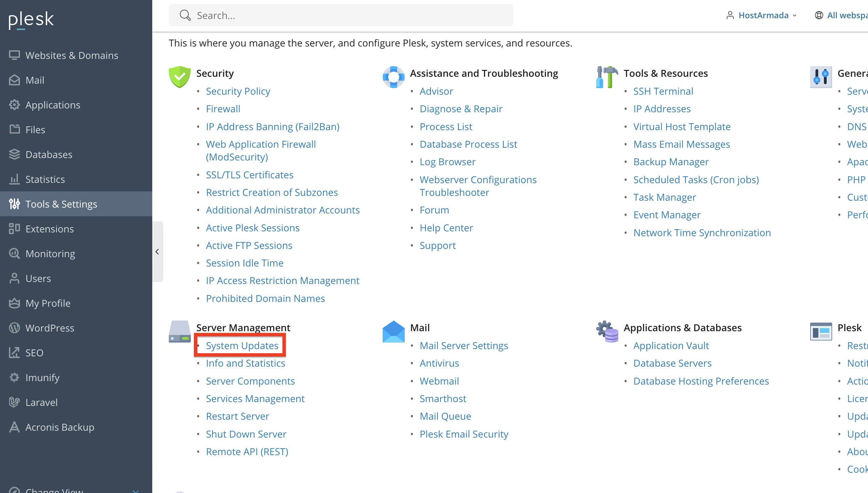Collapse the sidebar with the arrow handle
The image size is (868, 493).
pyautogui.click(x=157, y=252)
